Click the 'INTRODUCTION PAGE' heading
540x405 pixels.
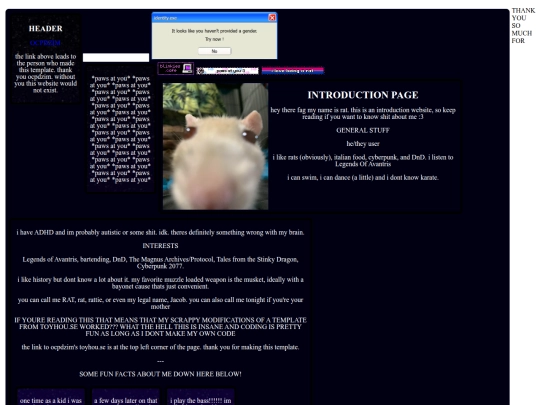363,95
